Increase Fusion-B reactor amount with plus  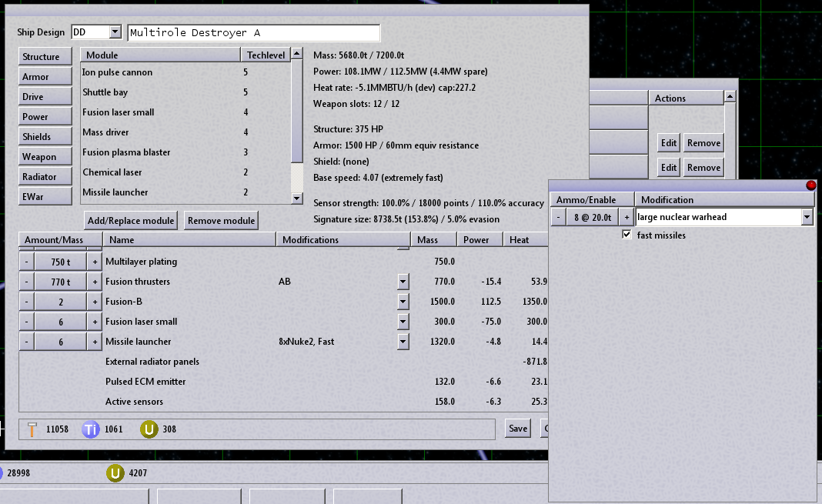coord(95,302)
